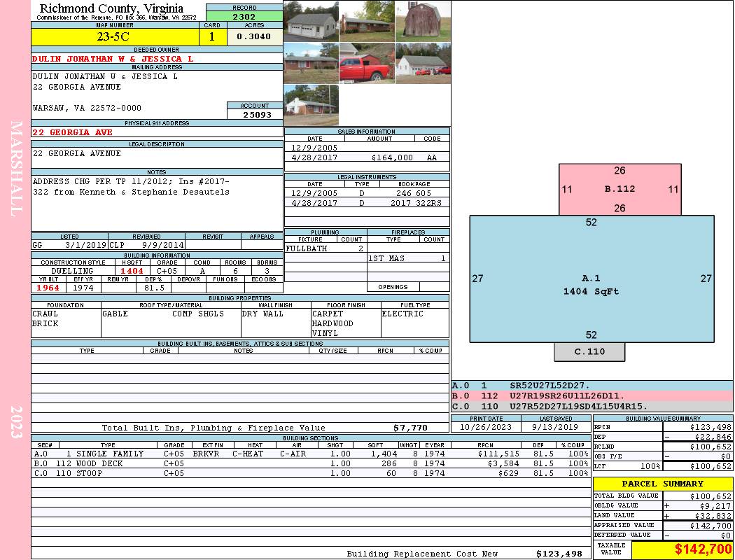Click the 2017 322RS bookpage entry
Screen dimensions: 735x560
pyautogui.click(x=416, y=203)
